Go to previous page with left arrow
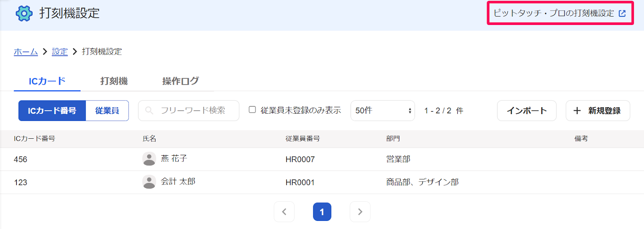Image resolution: width=644 pixels, height=229 pixels. point(284,212)
